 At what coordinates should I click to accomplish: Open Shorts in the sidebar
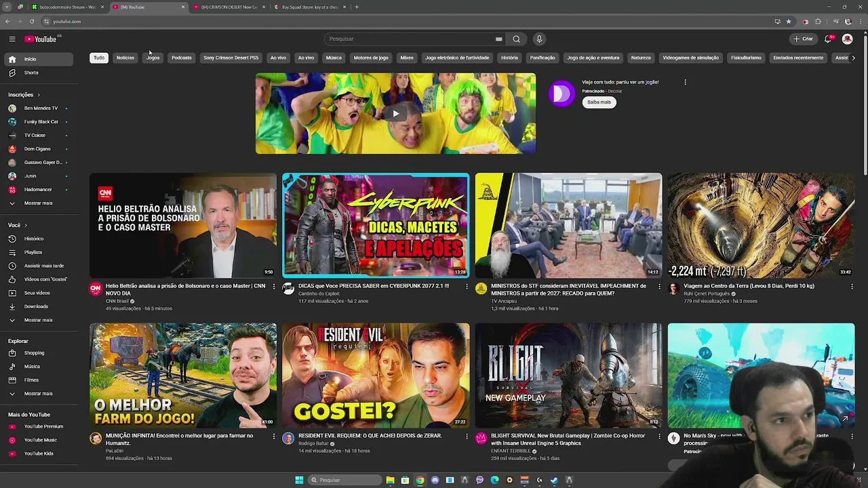pyautogui.click(x=39, y=73)
